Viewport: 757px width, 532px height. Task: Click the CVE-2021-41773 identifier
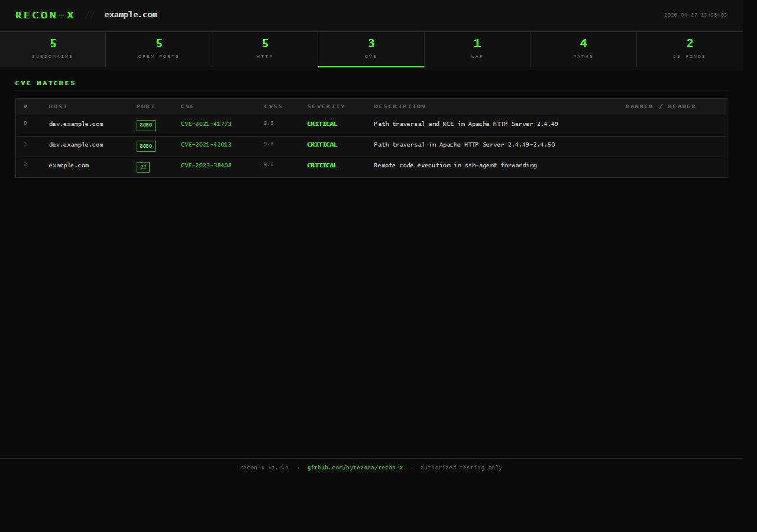click(206, 124)
